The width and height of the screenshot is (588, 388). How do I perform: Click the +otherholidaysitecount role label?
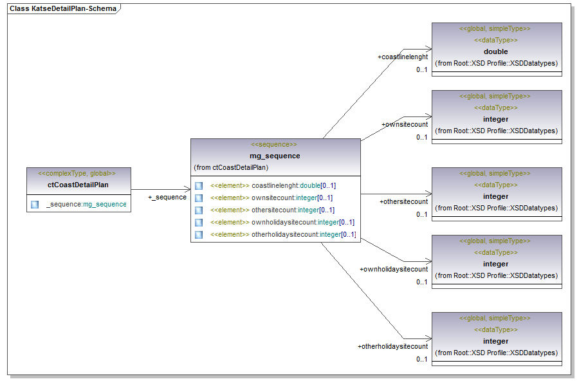coord(392,347)
